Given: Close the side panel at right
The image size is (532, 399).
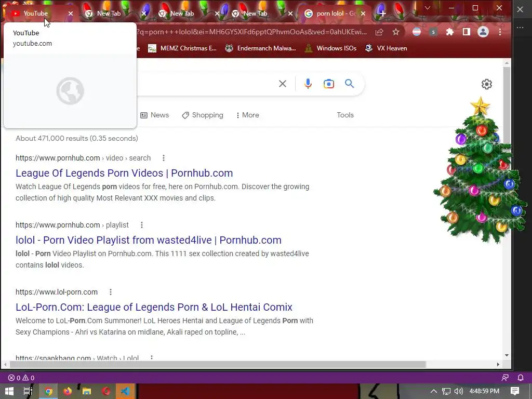Looking at the screenshot, I should (x=520, y=9).
